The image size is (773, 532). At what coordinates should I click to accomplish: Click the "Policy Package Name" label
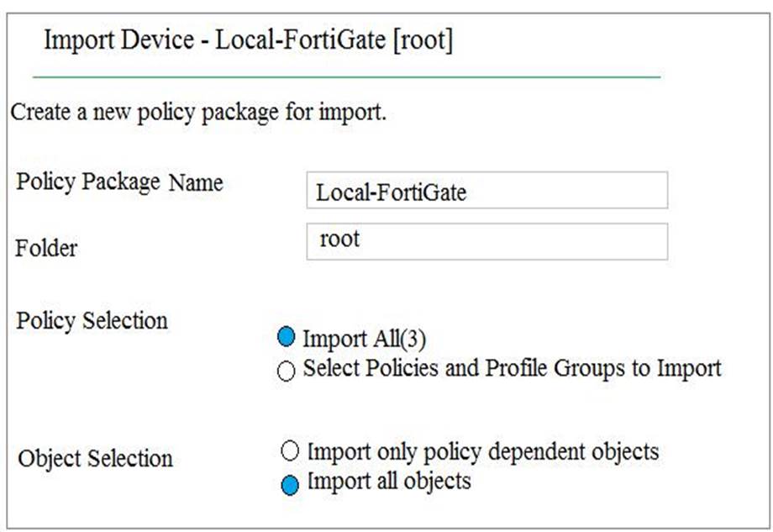pos(119,183)
